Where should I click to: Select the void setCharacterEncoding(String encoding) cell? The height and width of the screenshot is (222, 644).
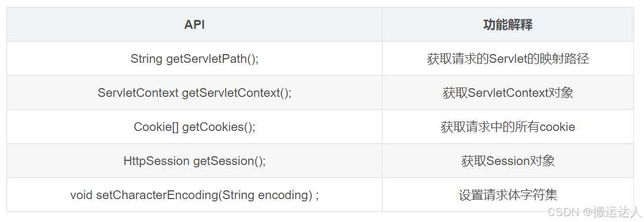tap(194, 195)
